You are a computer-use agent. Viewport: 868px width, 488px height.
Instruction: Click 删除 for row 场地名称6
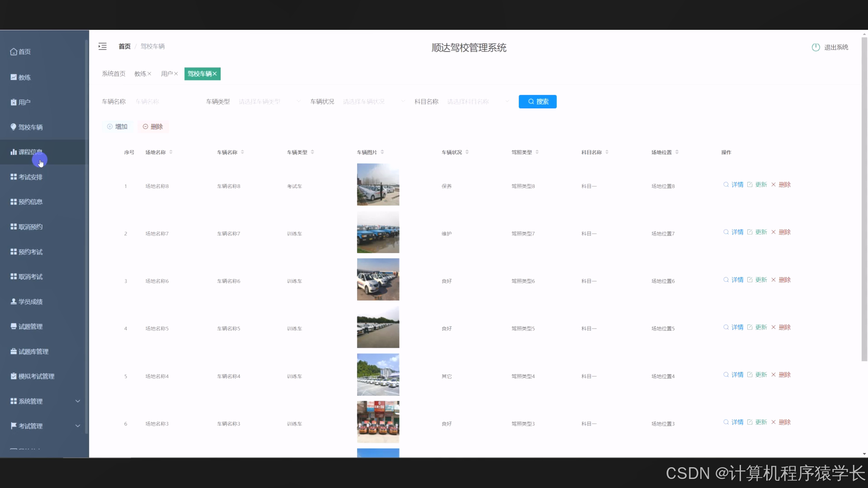click(781, 280)
